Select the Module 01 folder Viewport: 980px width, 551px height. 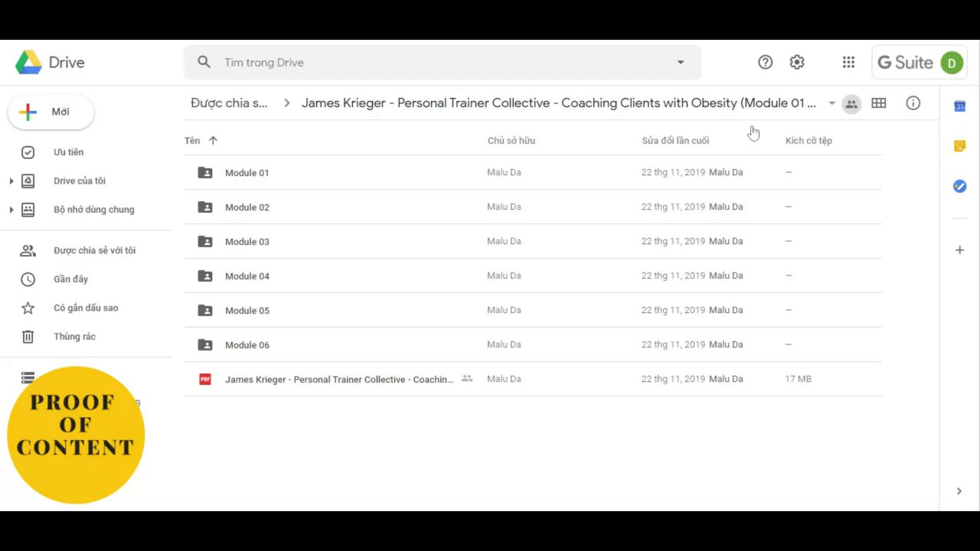click(x=533, y=172)
